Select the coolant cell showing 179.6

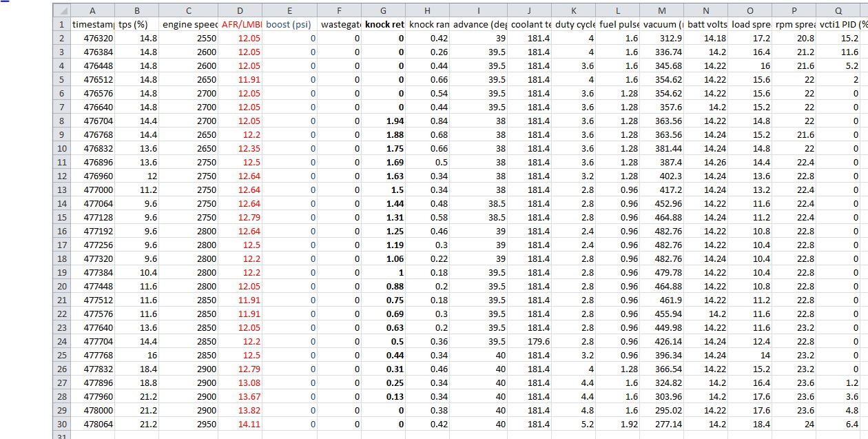529,341
